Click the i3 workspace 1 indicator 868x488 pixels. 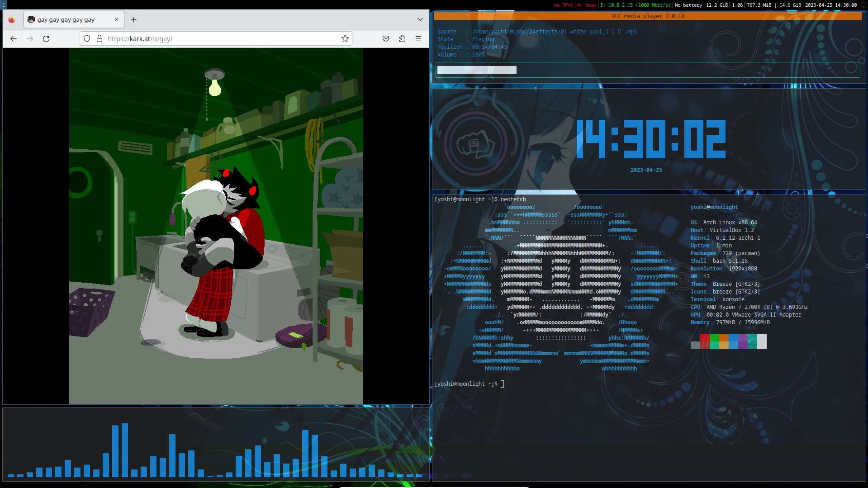tap(4, 5)
